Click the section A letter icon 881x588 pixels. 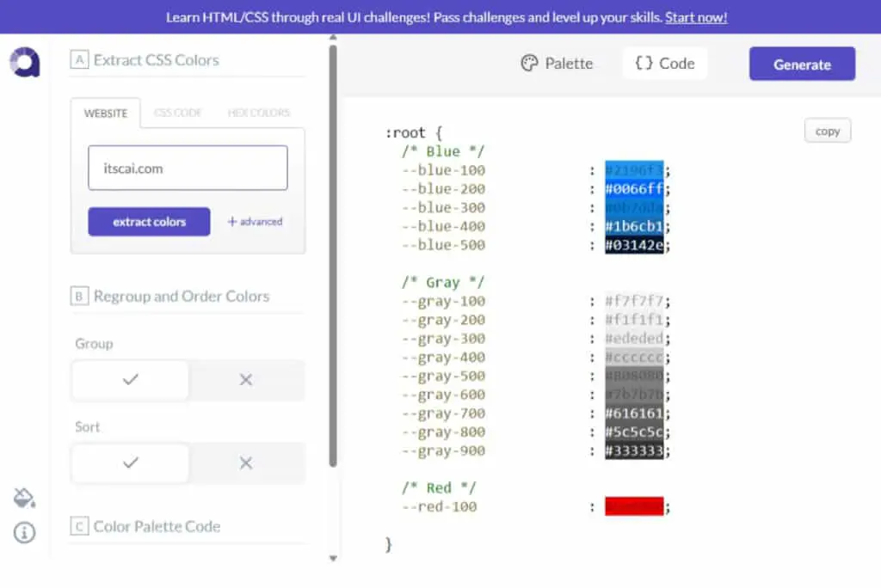click(x=79, y=59)
